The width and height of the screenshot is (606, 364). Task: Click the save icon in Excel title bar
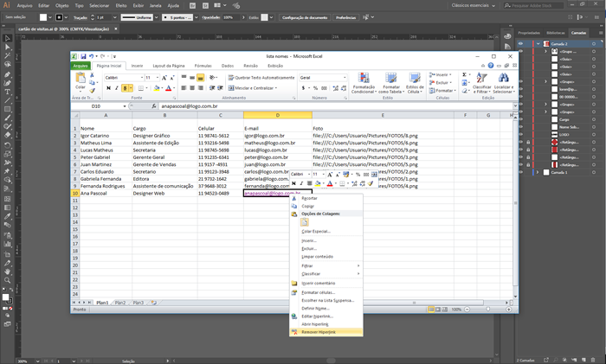83,56
